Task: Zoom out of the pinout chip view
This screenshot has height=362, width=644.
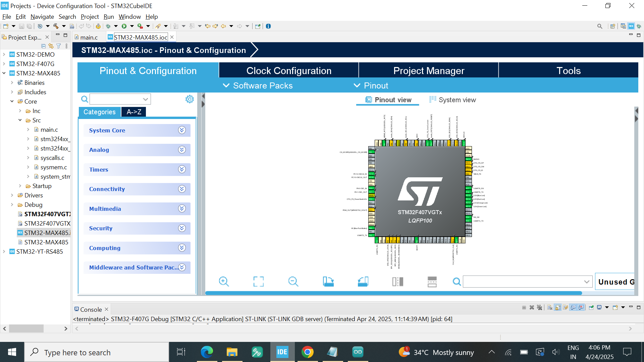Action: 293,282
